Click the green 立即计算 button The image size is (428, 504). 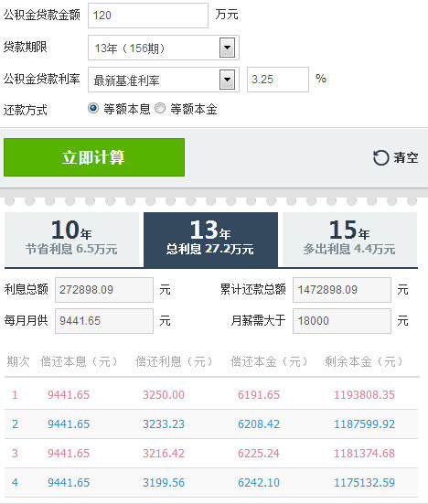coord(94,157)
